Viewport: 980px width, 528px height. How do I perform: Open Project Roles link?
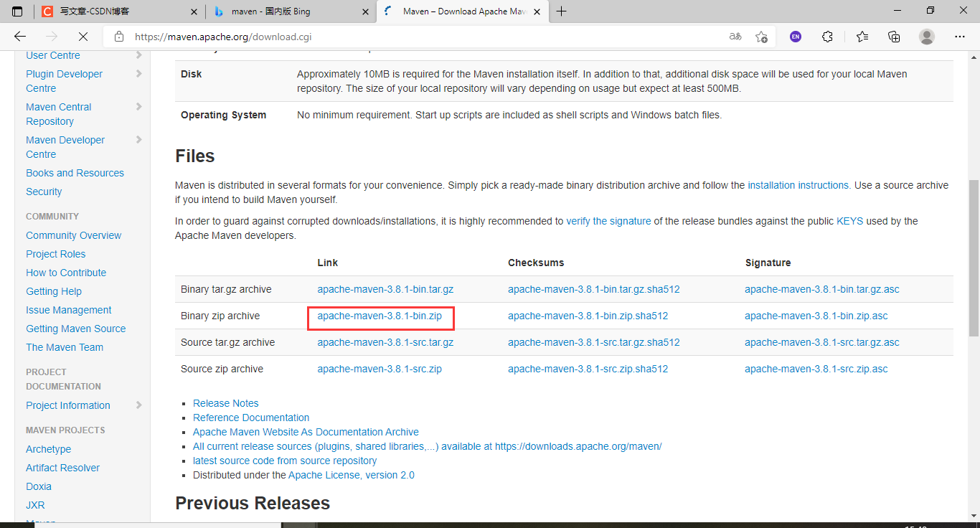tap(56, 254)
